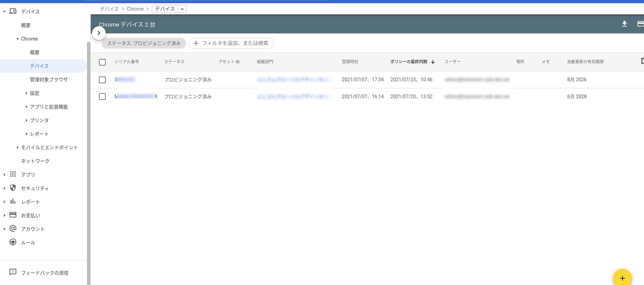644x285 pixels.
Task: Select デバイス in Chrome menu
Action: 39,66
